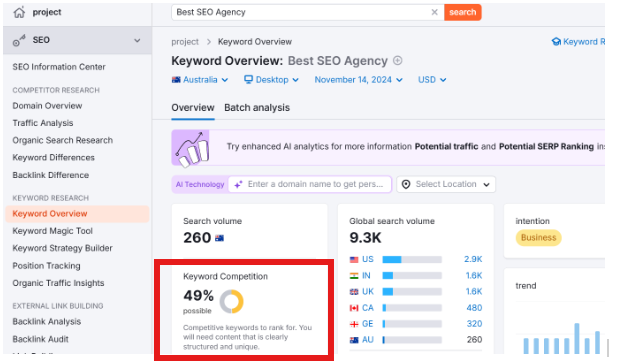Open Backlink Audit in sidebar
This screenshot has height=361, width=625.
(41, 339)
